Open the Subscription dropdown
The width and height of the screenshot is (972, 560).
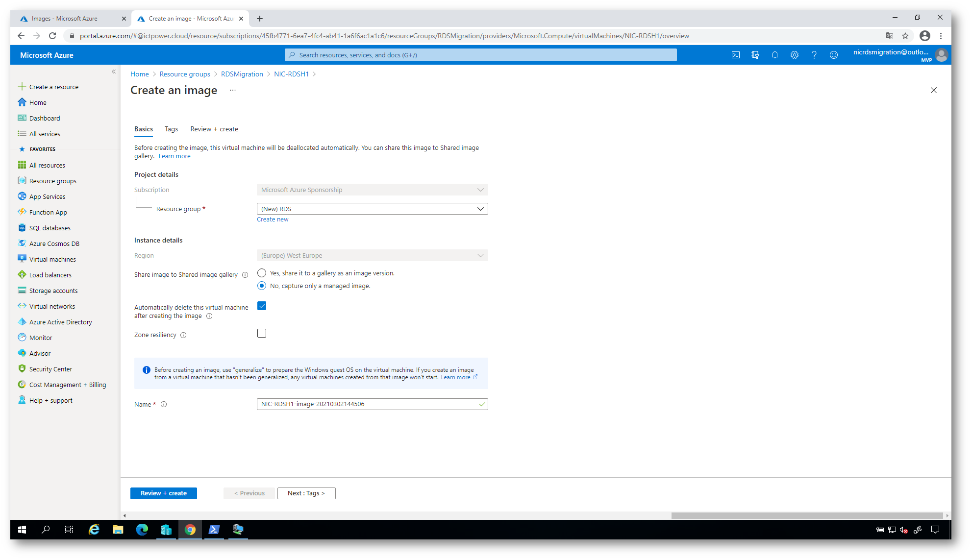(x=373, y=190)
